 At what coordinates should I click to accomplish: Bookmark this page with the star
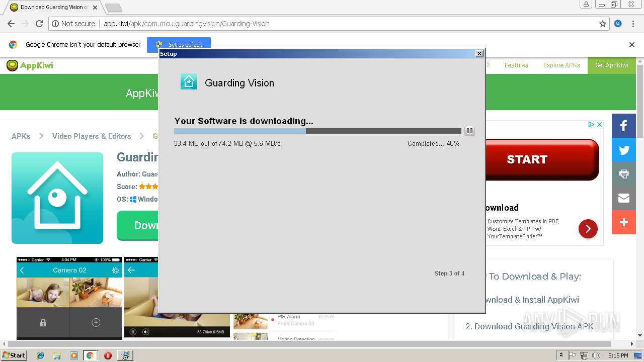(603, 24)
